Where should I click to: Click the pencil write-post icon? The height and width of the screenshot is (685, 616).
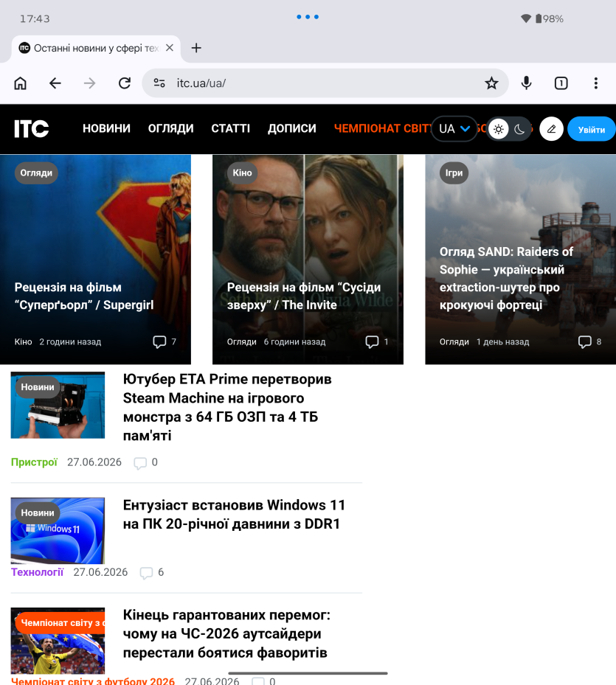pyautogui.click(x=551, y=129)
